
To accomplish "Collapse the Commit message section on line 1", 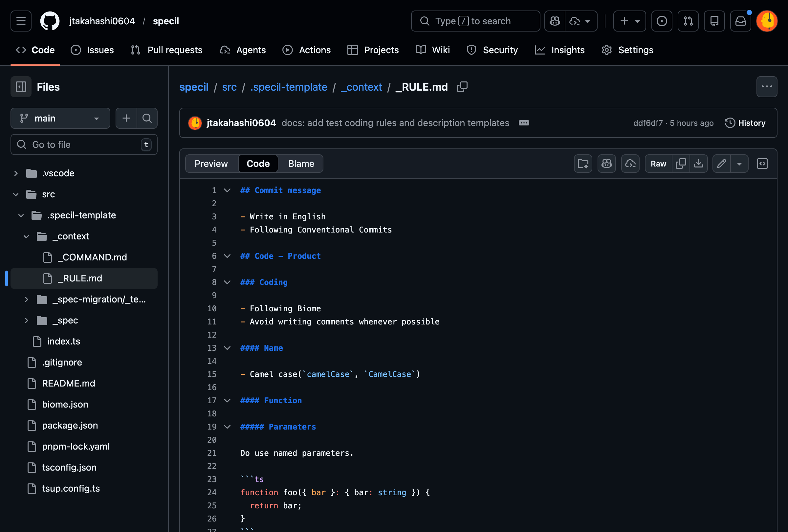I will click(x=227, y=190).
